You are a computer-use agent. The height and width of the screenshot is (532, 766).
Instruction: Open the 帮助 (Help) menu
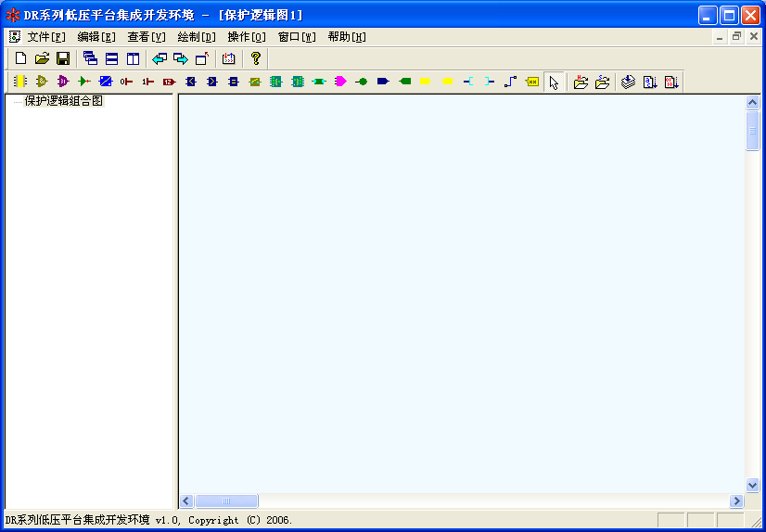click(x=346, y=37)
